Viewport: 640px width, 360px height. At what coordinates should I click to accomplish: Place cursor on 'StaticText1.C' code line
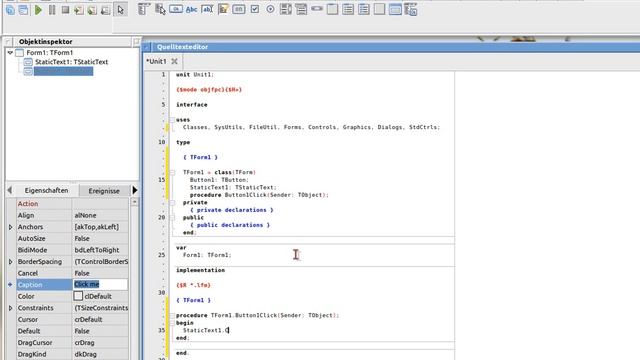(206, 330)
